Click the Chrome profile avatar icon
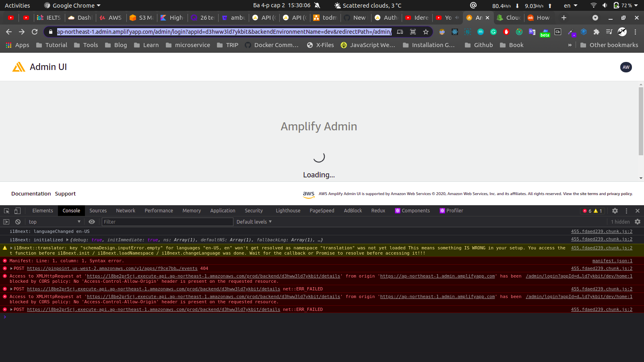The width and height of the screenshot is (644, 362). click(622, 32)
